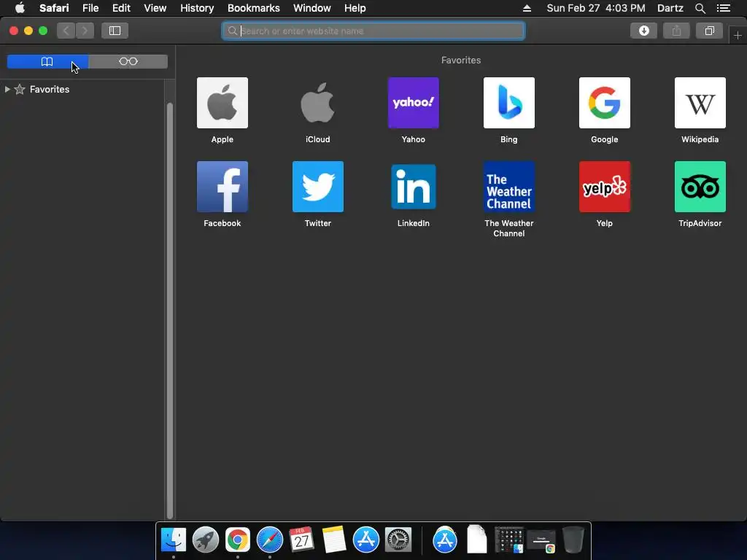Select the Favorites row in the sidebar
747x560 pixels.
[82, 89]
